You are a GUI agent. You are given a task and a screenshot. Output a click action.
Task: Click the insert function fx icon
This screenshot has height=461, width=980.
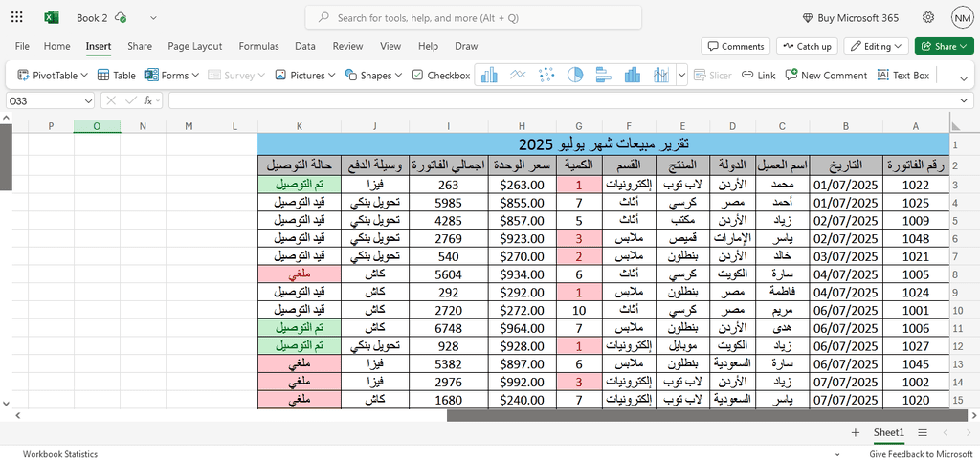pos(148,99)
